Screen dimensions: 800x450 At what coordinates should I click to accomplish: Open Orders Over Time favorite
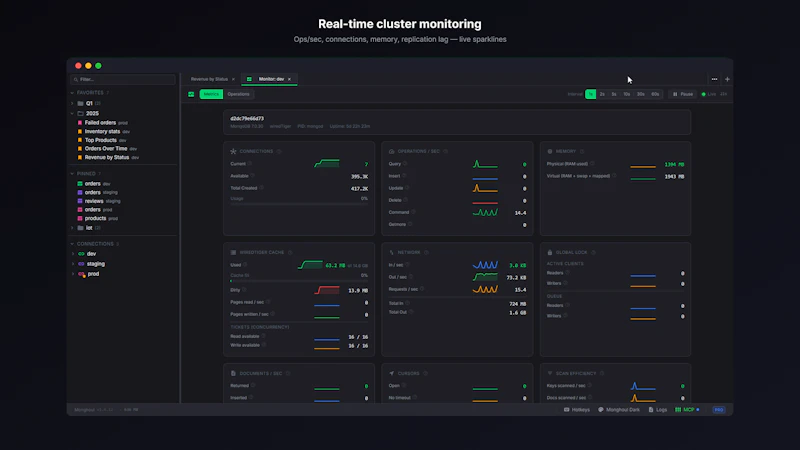pyautogui.click(x=106, y=149)
